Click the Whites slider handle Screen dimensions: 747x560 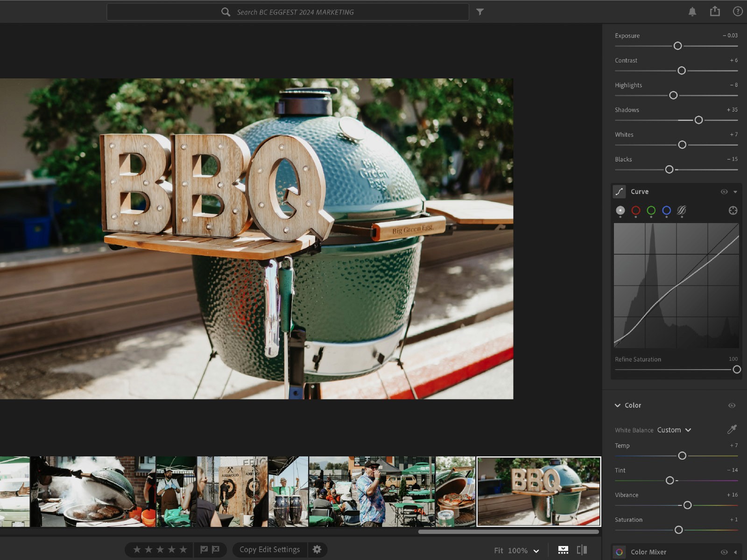coord(682,145)
